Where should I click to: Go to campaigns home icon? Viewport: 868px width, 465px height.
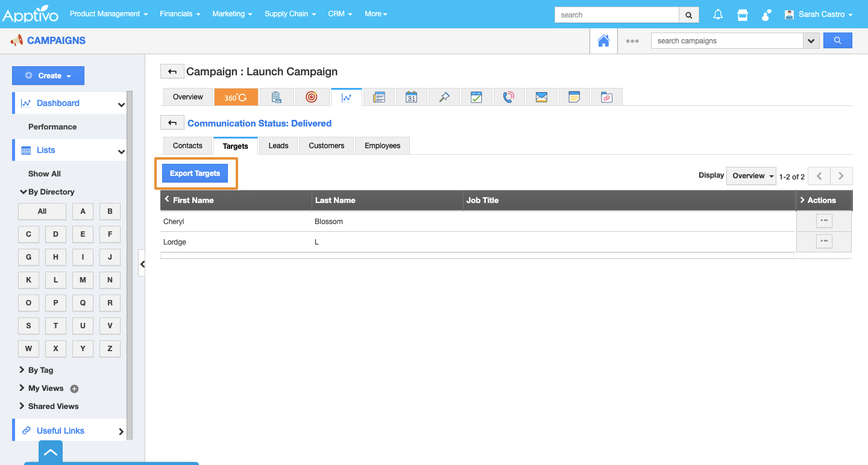click(603, 41)
